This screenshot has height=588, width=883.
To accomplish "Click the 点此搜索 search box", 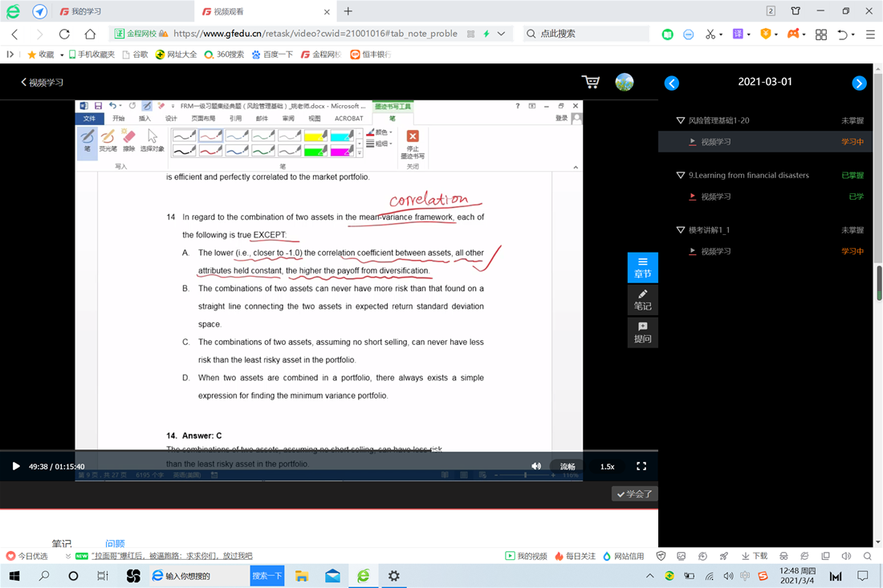I will point(586,34).
